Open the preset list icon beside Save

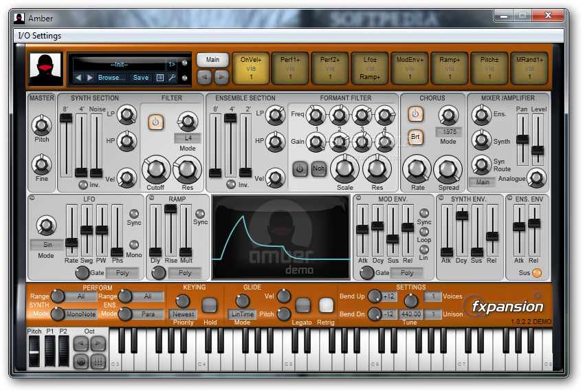tap(160, 78)
